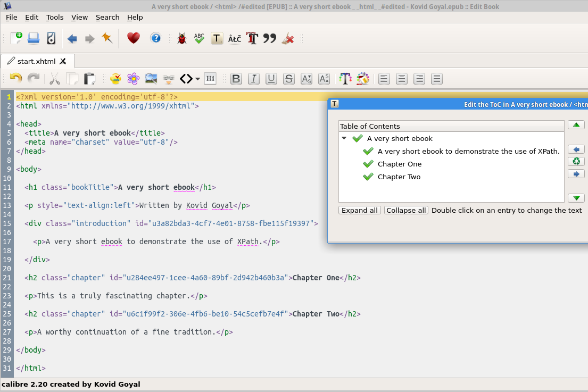The width and height of the screenshot is (588, 392).
Task: Click the recycle icon in ToC dialog
Action: [x=576, y=162]
